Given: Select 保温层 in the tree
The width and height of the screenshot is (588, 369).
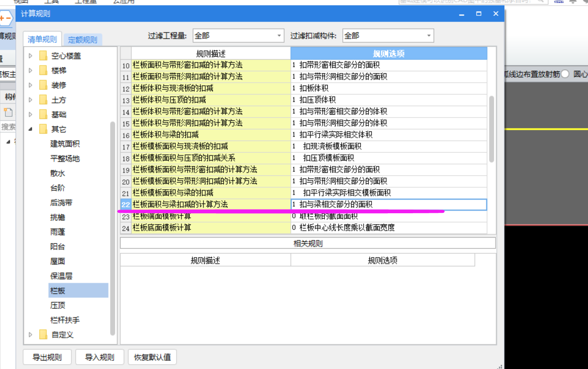Looking at the screenshot, I should tap(61, 276).
